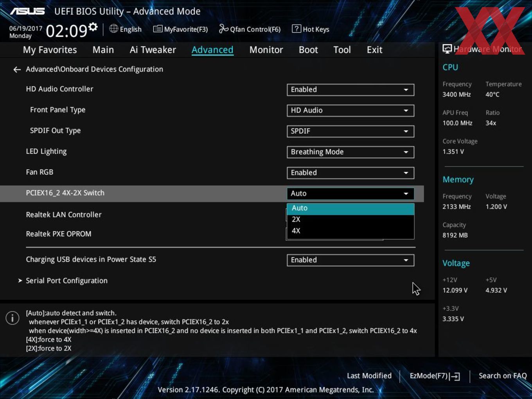The height and width of the screenshot is (399, 532).
Task: Click the CPU temperature value 40°C
Action: [x=492, y=94]
